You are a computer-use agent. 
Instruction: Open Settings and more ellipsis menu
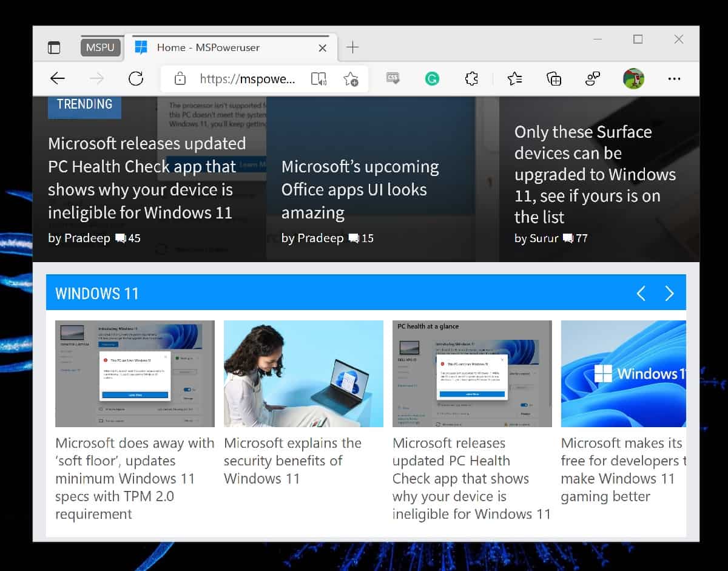(674, 78)
